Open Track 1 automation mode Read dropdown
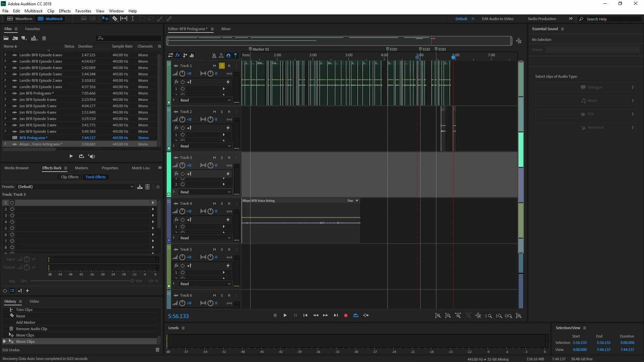This screenshot has height=362, width=644. click(205, 100)
